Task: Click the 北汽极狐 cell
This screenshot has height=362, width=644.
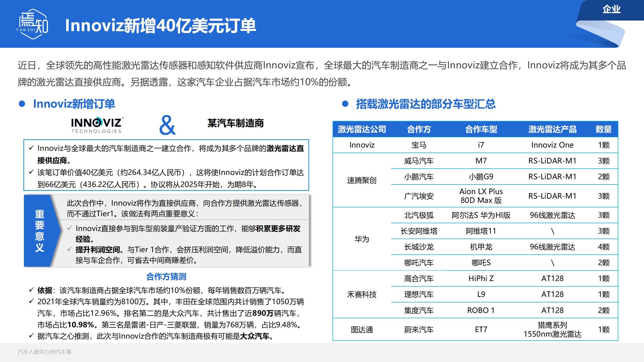Action: (419, 215)
